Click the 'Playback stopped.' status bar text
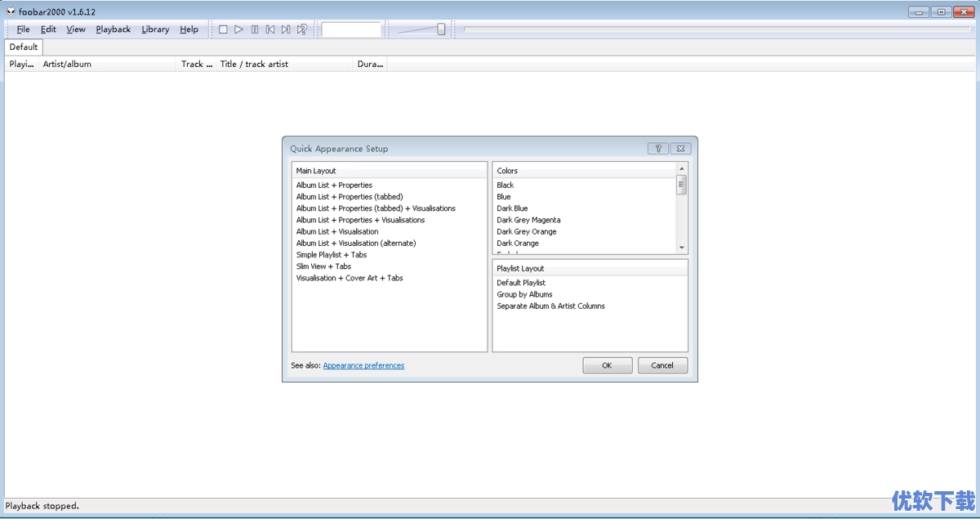980x519 pixels. pos(42,506)
